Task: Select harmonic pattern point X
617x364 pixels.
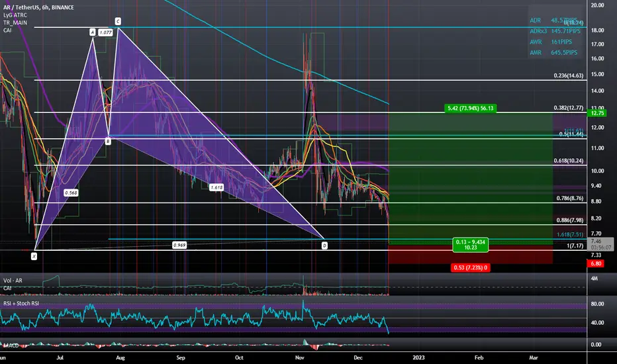Action: click(x=34, y=256)
